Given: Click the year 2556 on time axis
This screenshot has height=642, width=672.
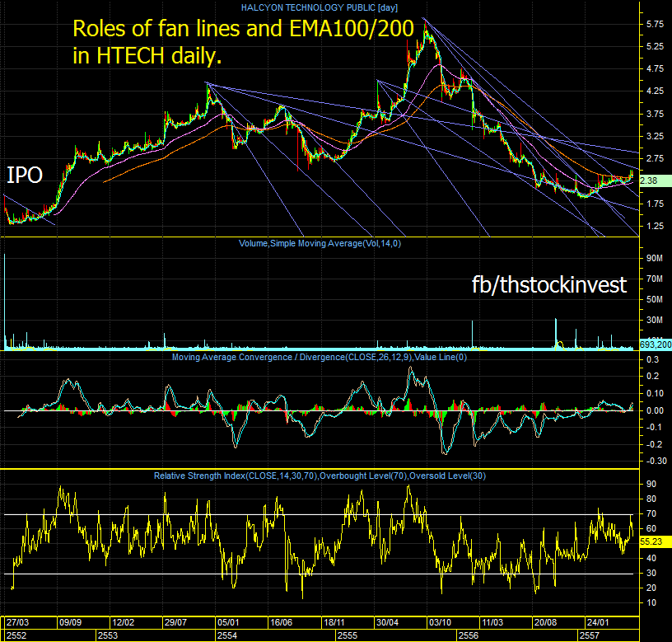Looking at the screenshot, I should [x=469, y=635].
